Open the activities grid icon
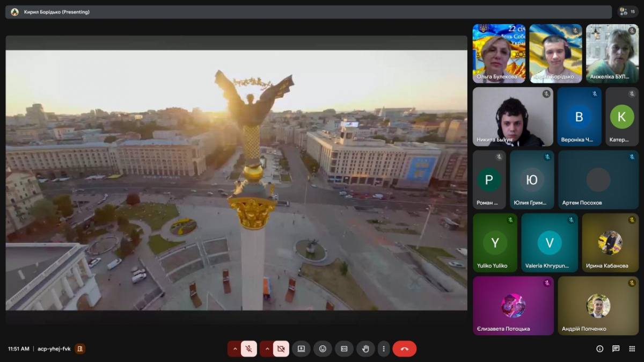Screen dimensions: 644x362 (x=632, y=349)
